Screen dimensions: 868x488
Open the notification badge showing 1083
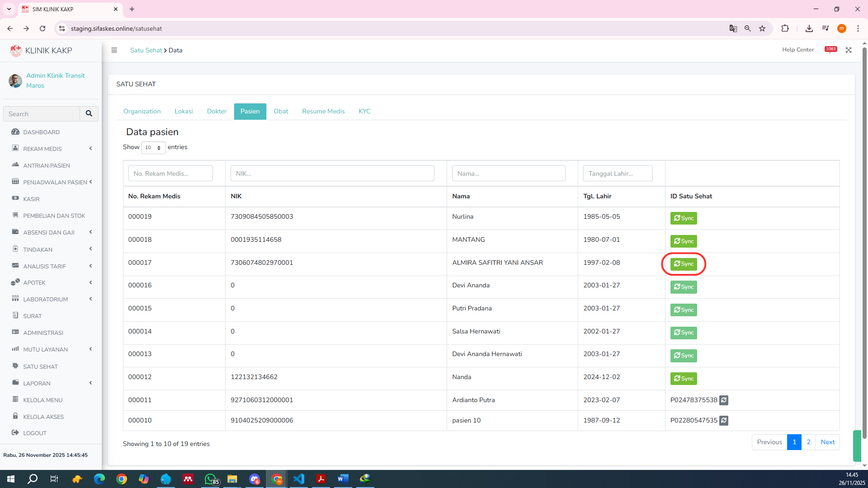830,49
